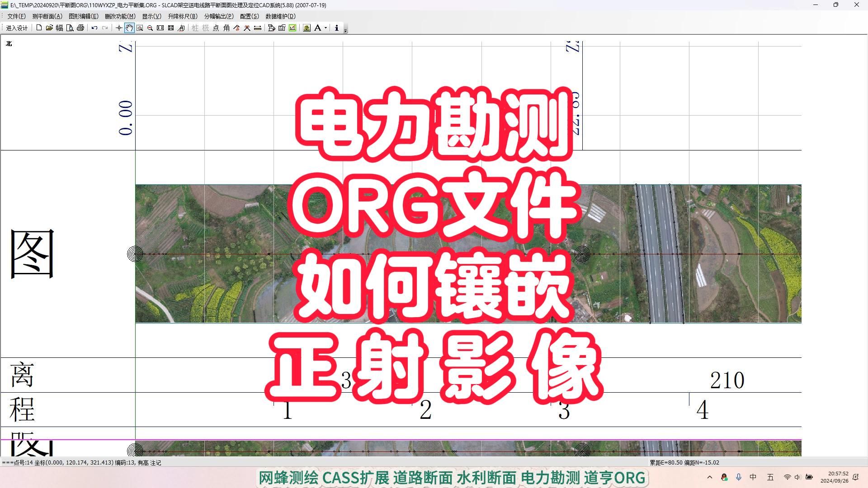Viewport: 868px width, 488px height.
Task: Open the system volume control
Action: [797, 477]
